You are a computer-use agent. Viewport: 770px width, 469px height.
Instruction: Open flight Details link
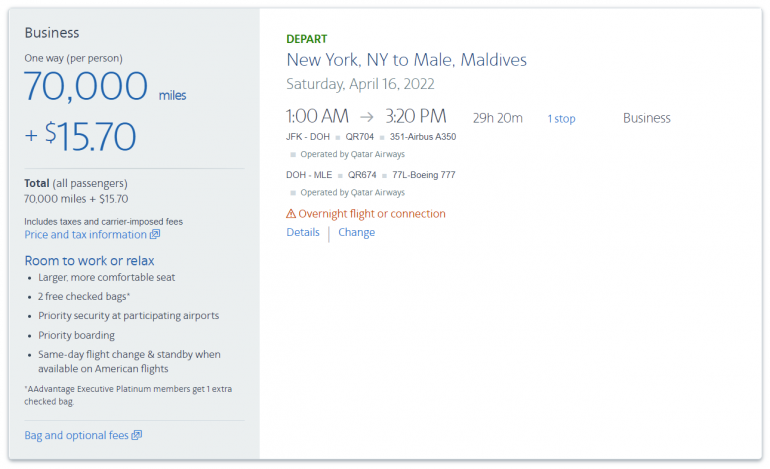[303, 233]
